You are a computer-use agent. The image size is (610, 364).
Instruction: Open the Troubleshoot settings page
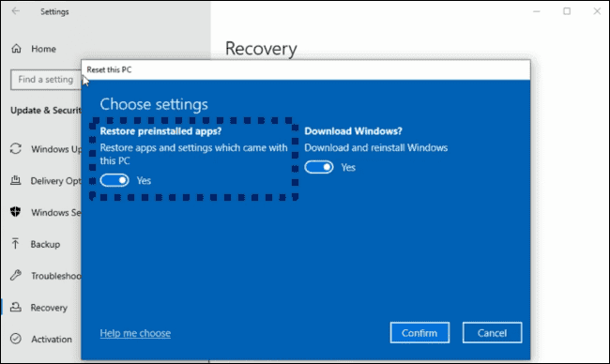(56, 276)
